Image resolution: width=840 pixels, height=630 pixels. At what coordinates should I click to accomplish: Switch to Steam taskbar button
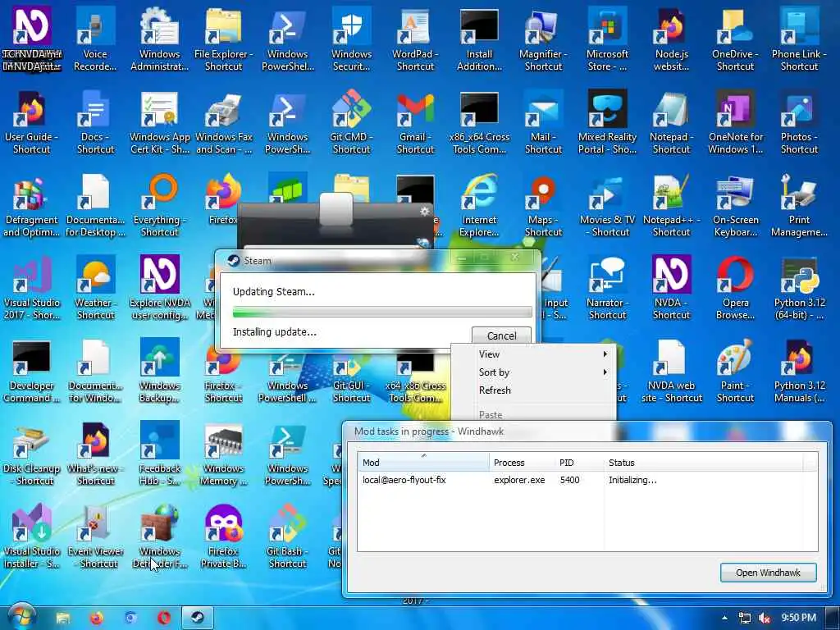(x=198, y=618)
